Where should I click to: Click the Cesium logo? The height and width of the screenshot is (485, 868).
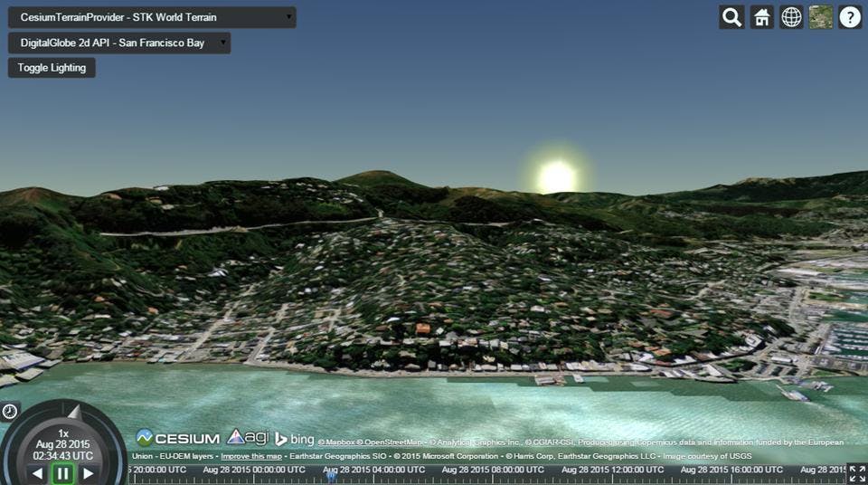(178, 438)
